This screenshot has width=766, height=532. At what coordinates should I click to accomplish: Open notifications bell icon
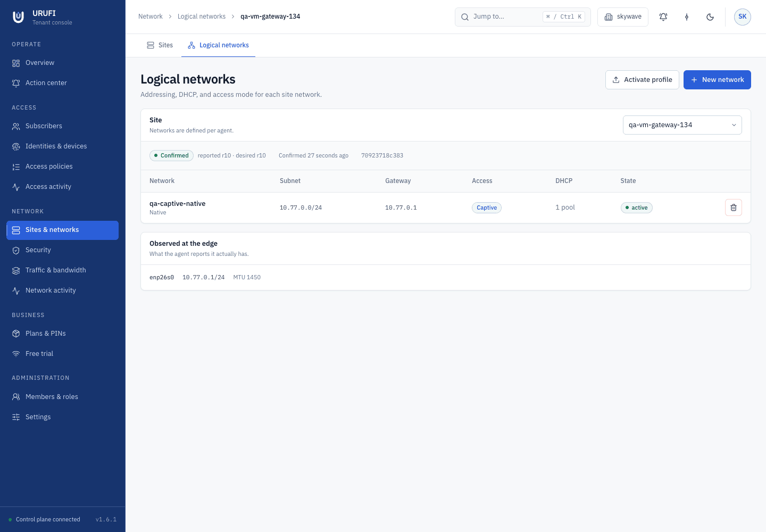click(x=663, y=17)
